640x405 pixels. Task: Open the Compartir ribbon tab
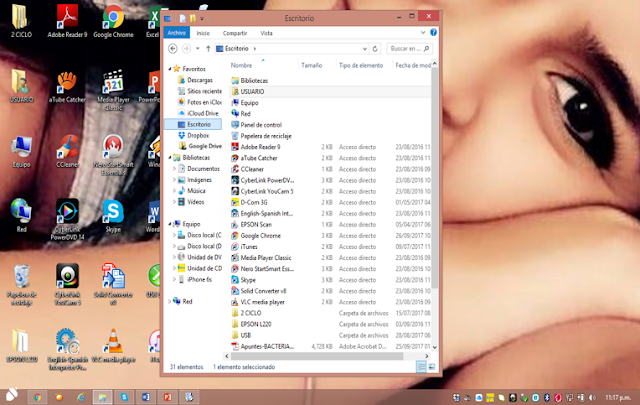pos(235,33)
